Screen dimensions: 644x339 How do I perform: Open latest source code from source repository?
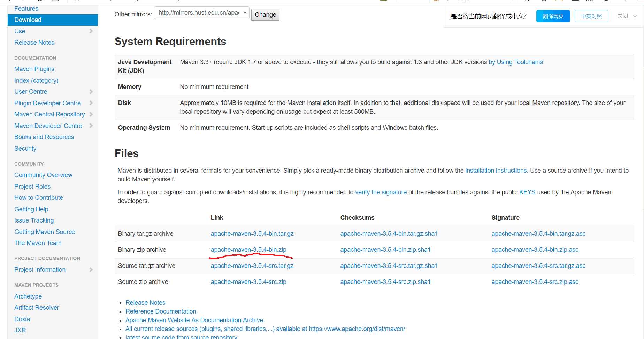pyautogui.click(x=181, y=337)
